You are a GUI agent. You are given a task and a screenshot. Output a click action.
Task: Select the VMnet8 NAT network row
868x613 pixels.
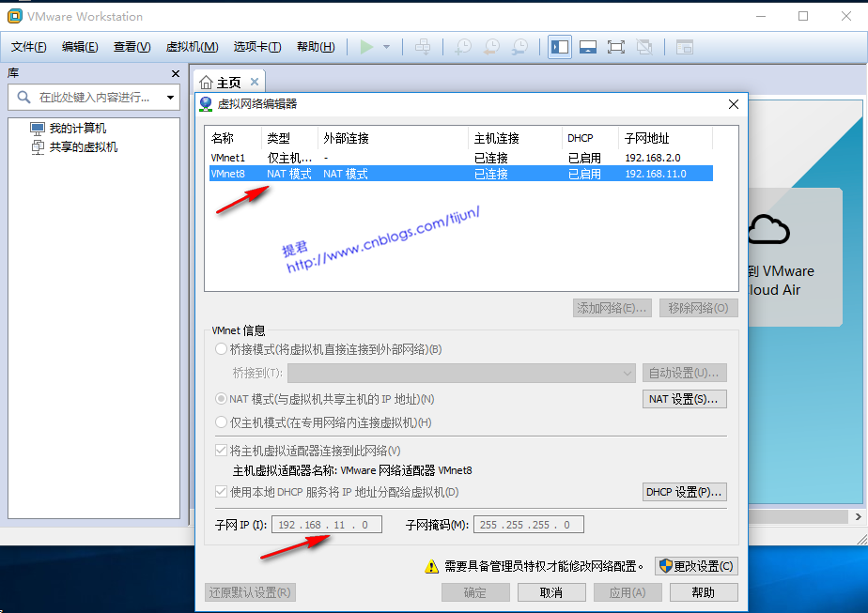pyautogui.click(x=461, y=174)
